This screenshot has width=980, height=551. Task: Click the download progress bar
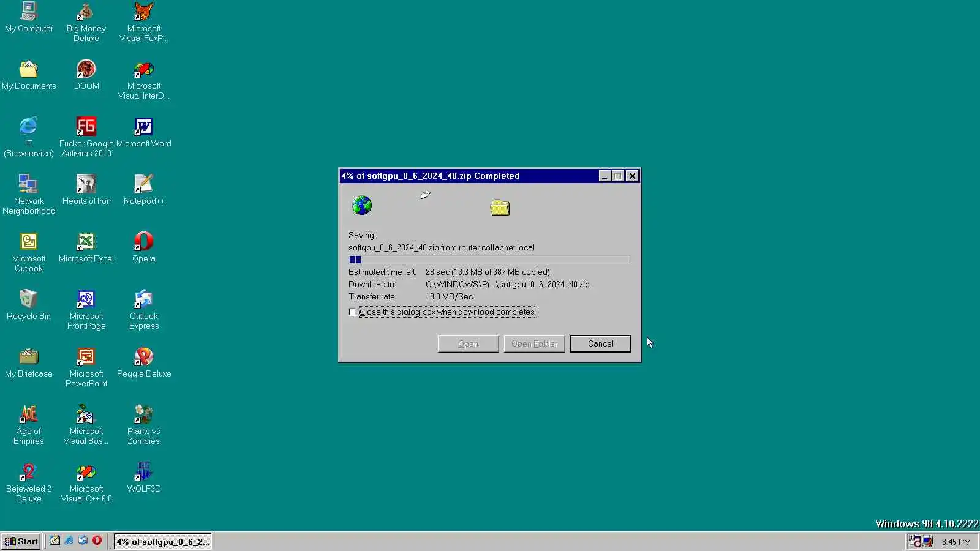(489, 260)
